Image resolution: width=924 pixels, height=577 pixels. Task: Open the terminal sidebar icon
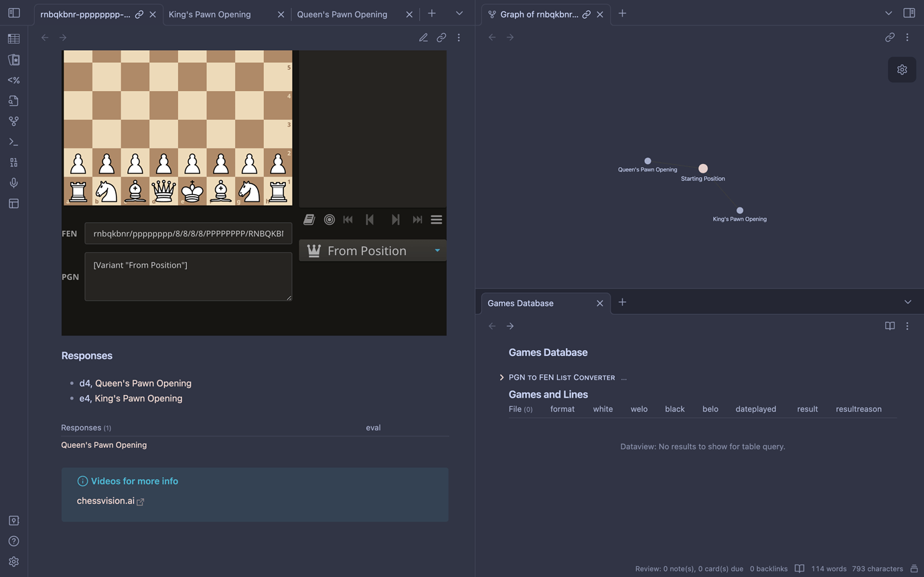pos(13,141)
